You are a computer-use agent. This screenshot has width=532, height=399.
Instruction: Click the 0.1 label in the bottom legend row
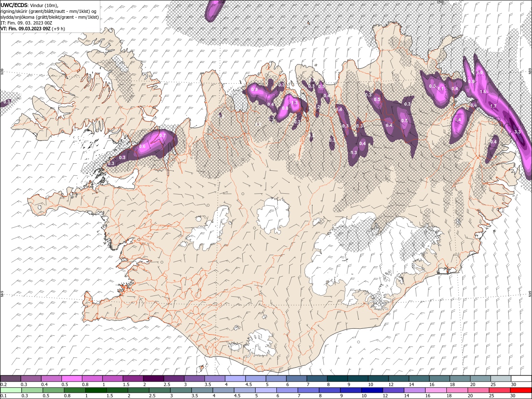click(x=3, y=396)
